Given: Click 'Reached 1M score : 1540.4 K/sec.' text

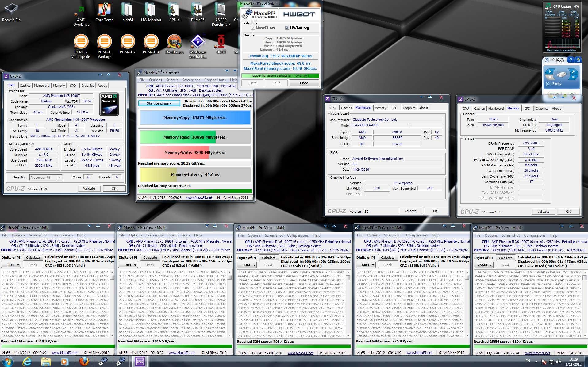Looking at the screenshot, I should (x=30, y=341).
